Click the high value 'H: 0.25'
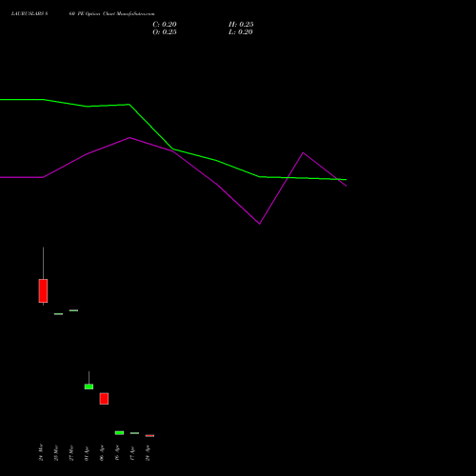Image resolution: width=476 pixels, height=476 pixels. (x=241, y=25)
